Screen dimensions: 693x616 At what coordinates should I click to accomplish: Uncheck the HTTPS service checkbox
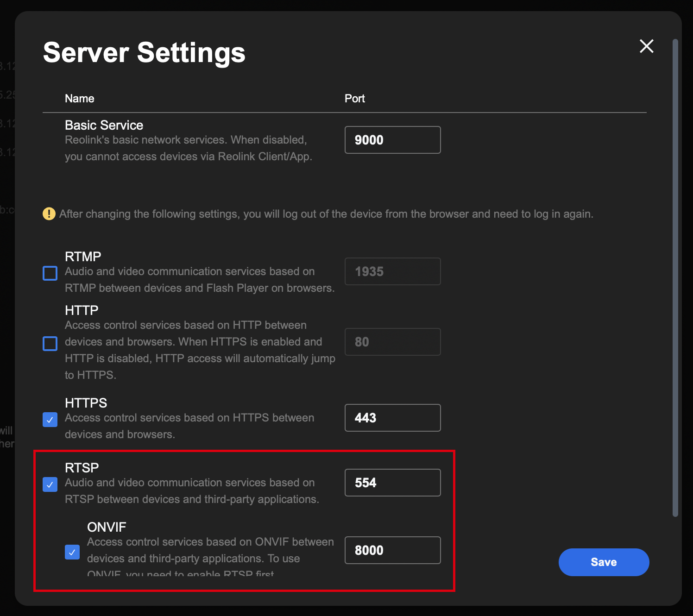(50, 420)
